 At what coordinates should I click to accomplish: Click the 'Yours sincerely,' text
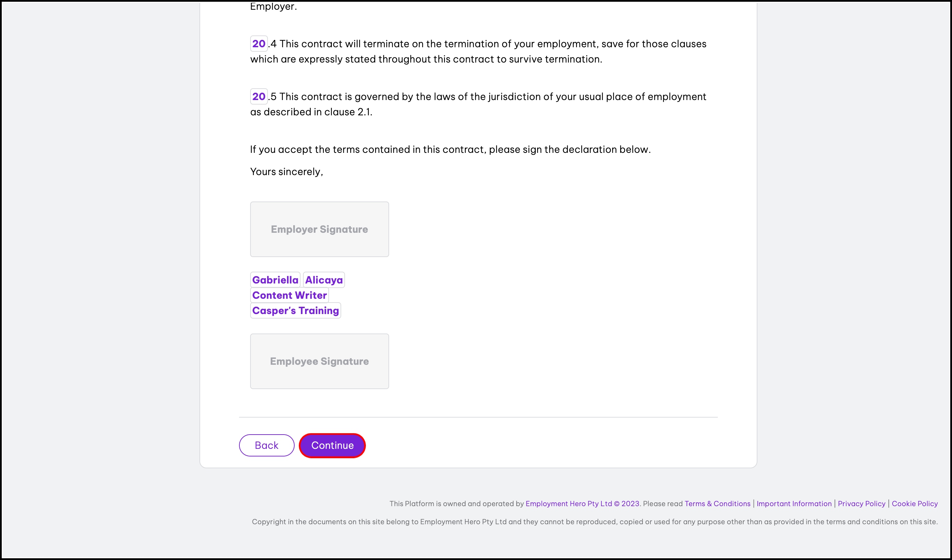[286, 172]
